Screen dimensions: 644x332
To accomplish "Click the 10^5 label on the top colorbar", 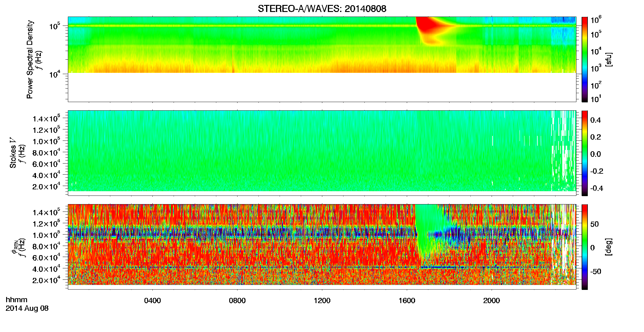I will (596, 34).
